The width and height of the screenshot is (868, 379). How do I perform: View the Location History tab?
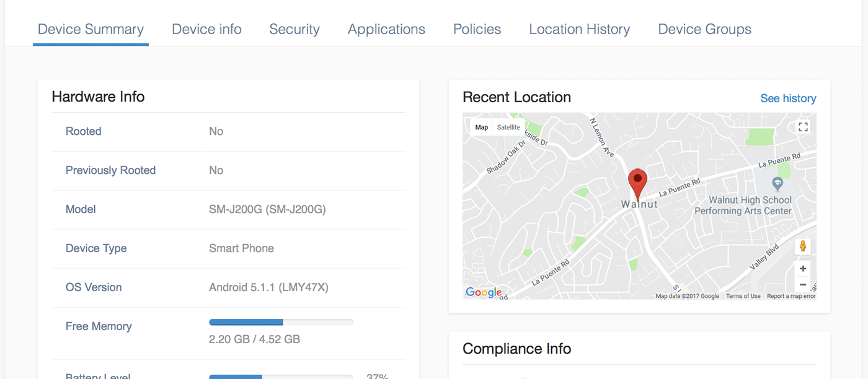click(x=579, y=29)
